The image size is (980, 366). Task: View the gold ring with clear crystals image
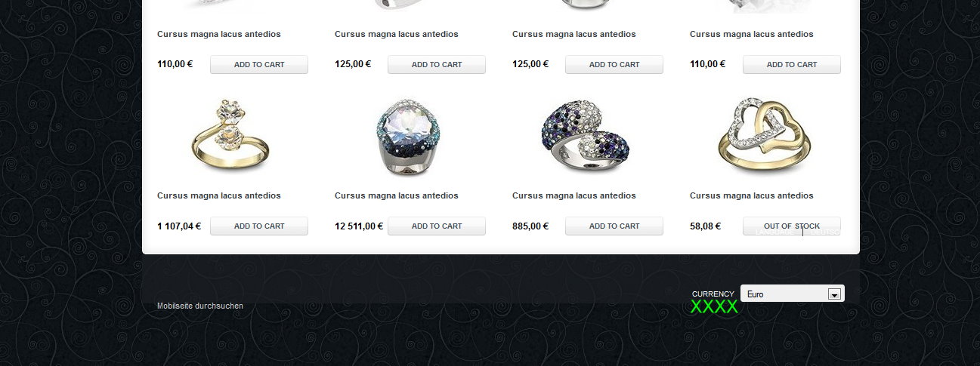coord(231,135)
